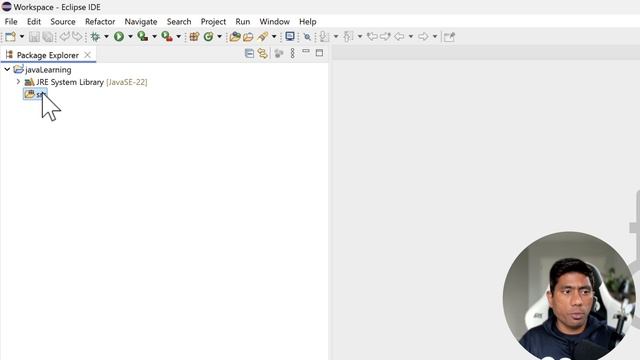Click the Forward navigation arrow icon

click(423, 37)
